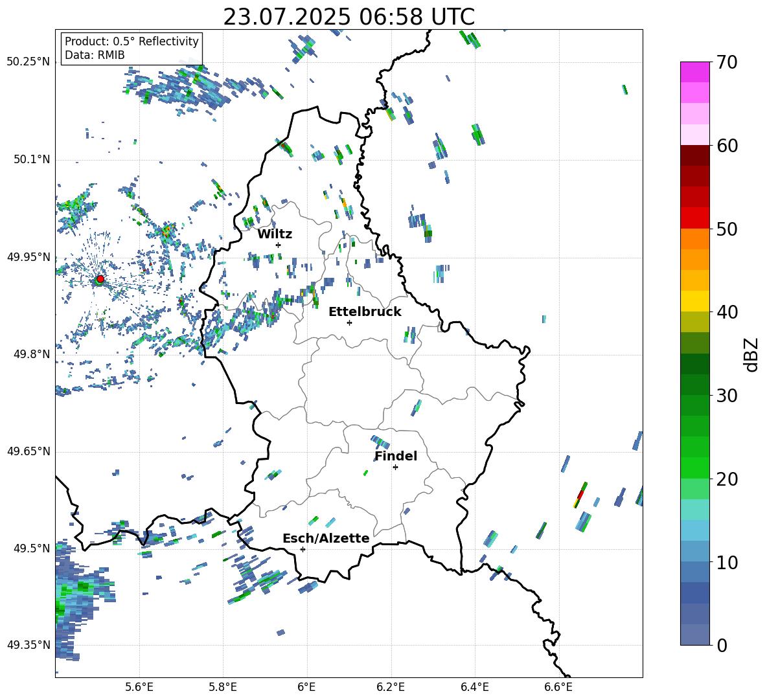
Task: Click the 49.8°N latitude label
Action: tap(31, 354)
